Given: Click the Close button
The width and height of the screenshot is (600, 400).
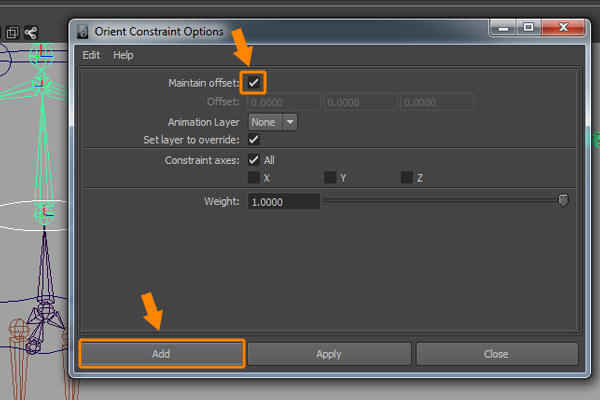Looking at the screenshot, I should [x=496, y=354].
